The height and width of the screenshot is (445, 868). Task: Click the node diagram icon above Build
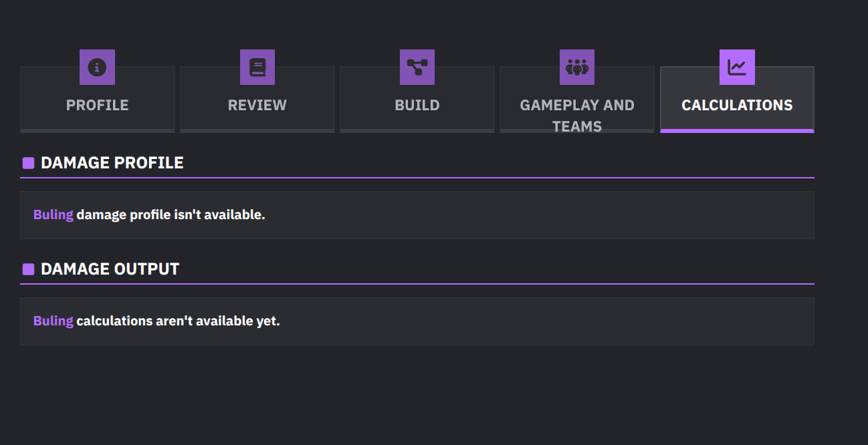pyautogui.click(x=417, y=67)
